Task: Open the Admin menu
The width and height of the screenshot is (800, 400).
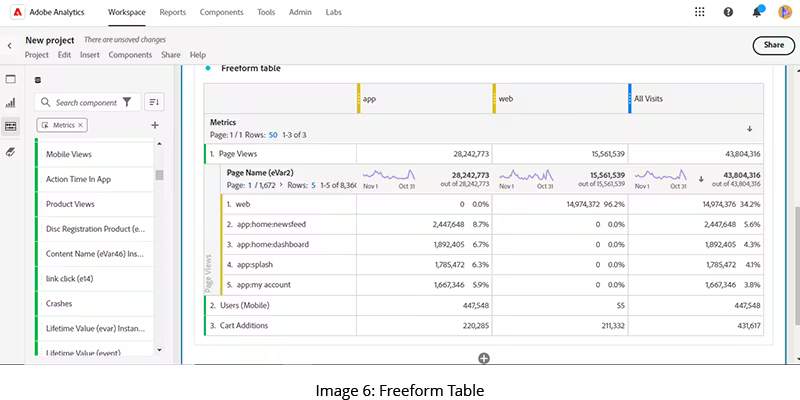Action: [x=300, y=12]
